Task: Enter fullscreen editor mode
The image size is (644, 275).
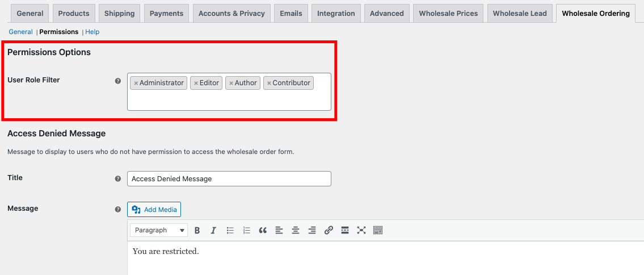Action: (361, 230)
